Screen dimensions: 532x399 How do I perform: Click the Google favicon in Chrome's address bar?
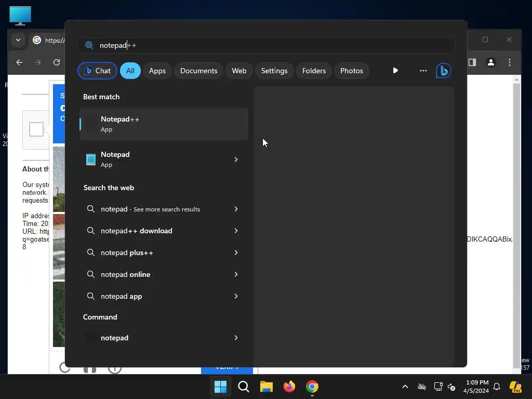[x=37, y=40]
